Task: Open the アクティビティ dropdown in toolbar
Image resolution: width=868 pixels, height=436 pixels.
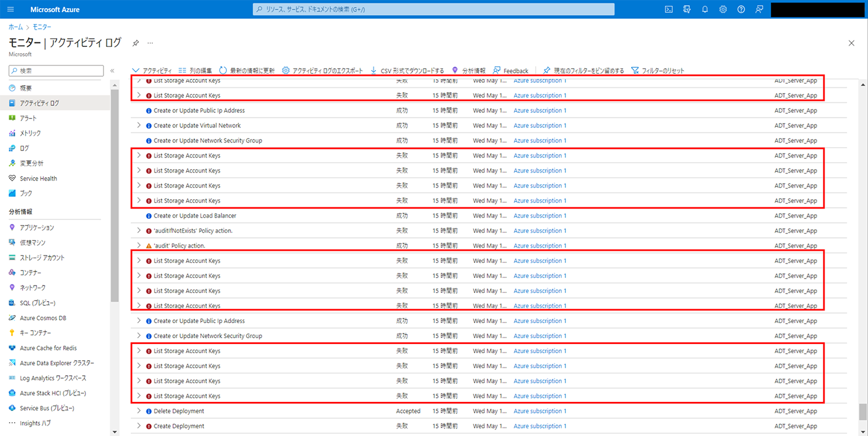Action: (152, 71)
